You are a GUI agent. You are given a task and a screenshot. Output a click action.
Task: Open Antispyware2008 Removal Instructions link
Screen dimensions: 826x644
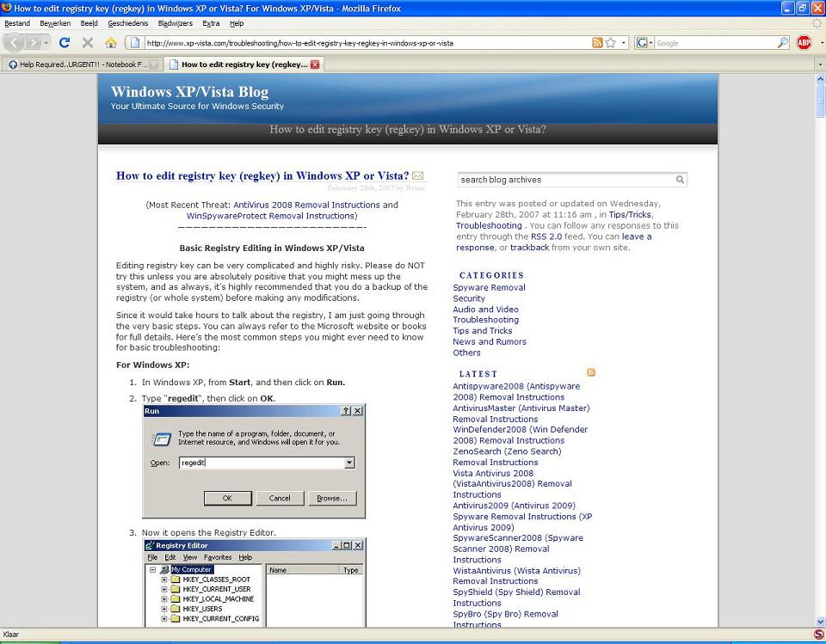tap(516, 392)
